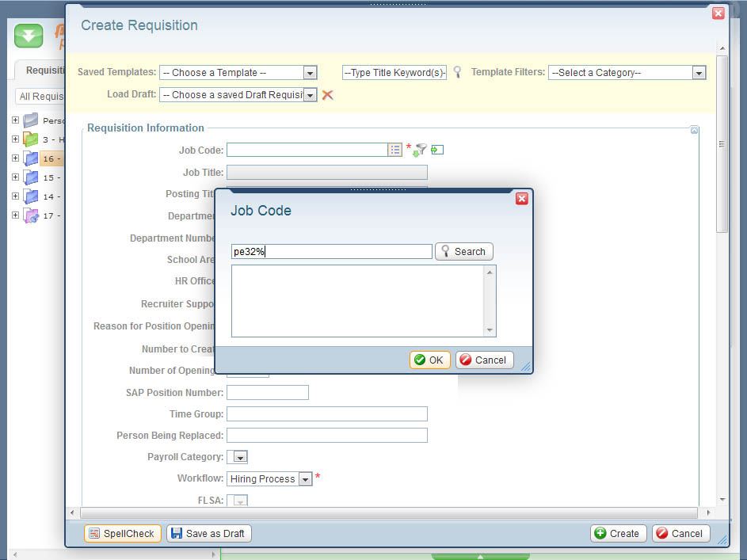Expand the first tree folder in sidebar
This screenshot has height=560, width=747.
pos(15,120)
